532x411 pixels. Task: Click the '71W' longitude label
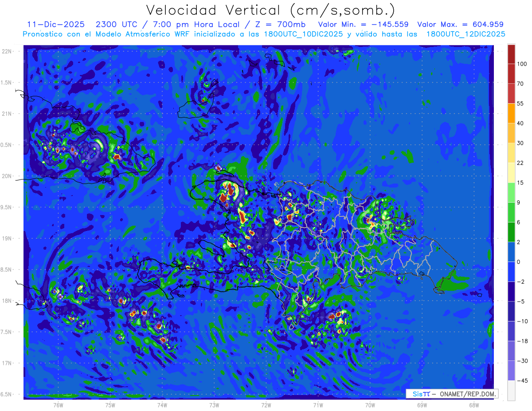(318, 405)
